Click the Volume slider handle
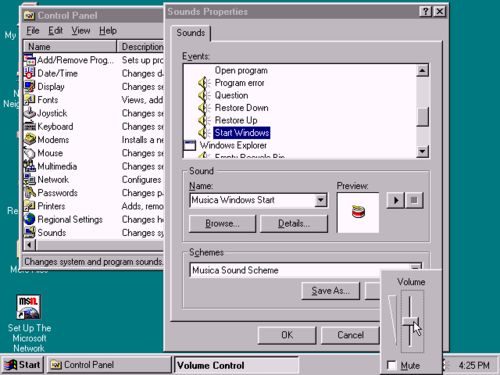Viewport: 500px width, 375px height. [x=410, y=322]
